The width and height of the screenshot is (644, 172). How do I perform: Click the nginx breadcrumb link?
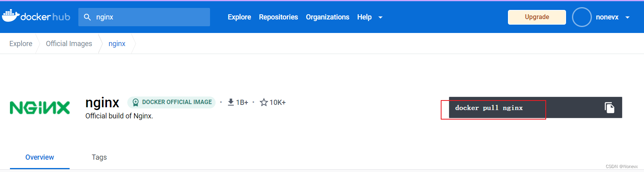pyautogui.click(x=117, y=44)
